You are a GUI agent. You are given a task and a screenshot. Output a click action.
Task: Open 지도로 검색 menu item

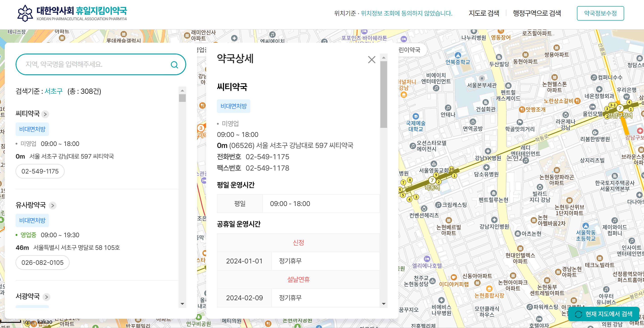click(x=484, y=13)
